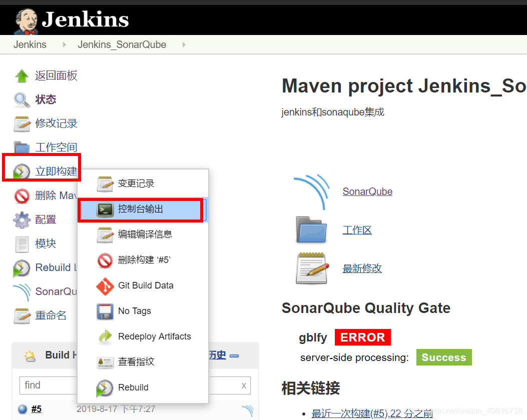This screenshot has height=420, width=527.
Task: Click the green Success status badge
Action: click(x=444, y=357)
